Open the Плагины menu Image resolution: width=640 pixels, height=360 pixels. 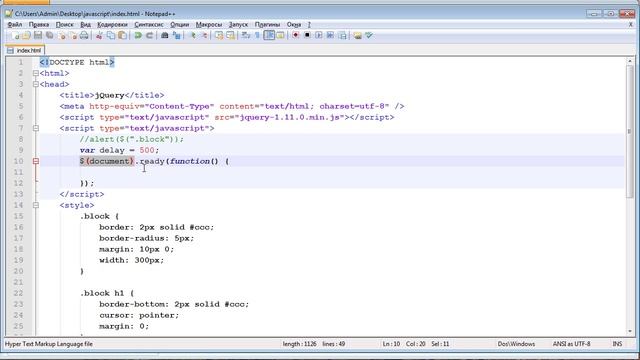point(267,24)
